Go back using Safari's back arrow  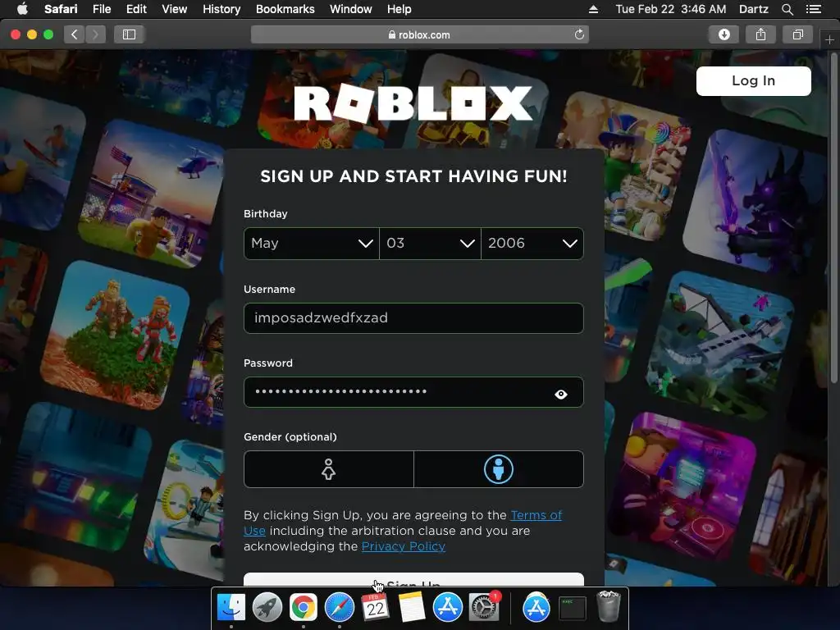(x=75, y=34)
